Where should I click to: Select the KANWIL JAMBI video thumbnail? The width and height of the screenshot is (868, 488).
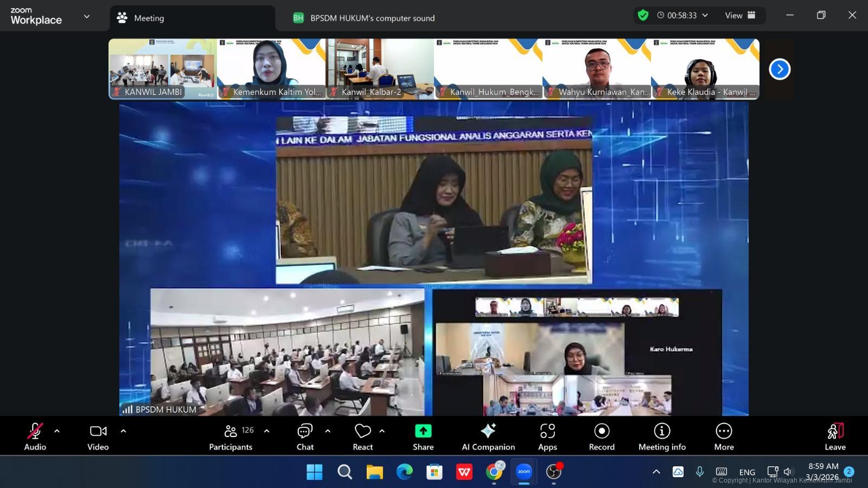163,68
